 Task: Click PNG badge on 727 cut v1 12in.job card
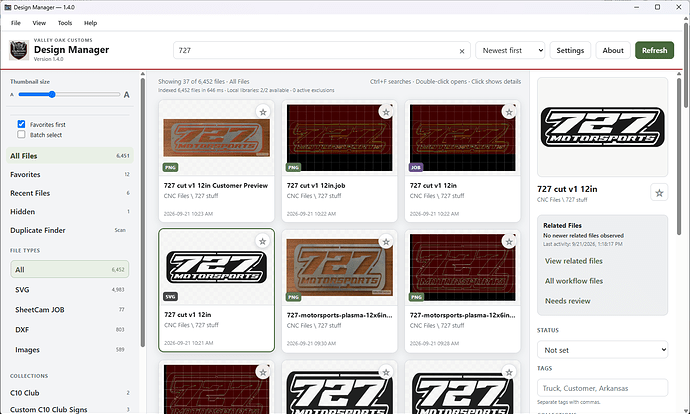coord(294,167)
